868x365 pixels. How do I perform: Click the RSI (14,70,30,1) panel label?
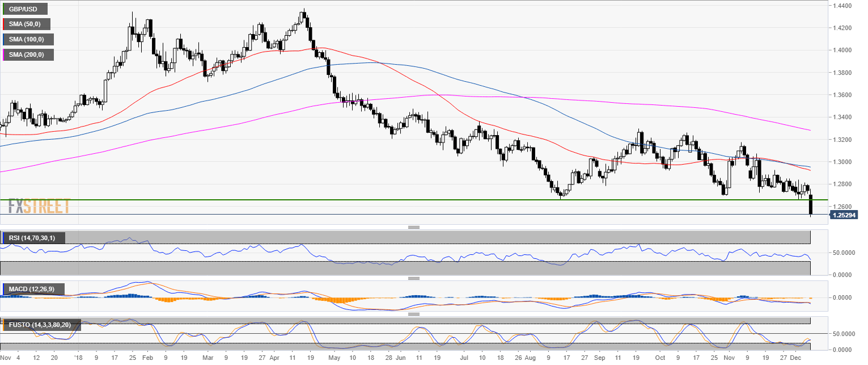(33, 237)
